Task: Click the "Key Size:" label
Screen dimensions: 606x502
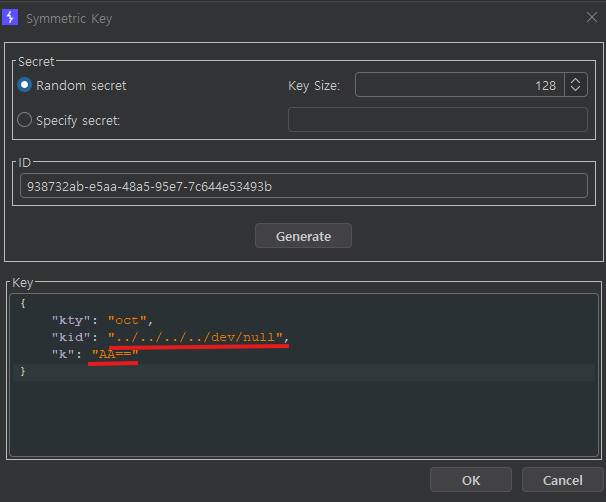Action: tap(314, 86)
